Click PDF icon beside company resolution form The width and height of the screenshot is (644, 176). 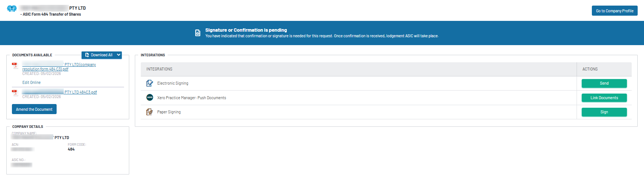pos(15,66)
